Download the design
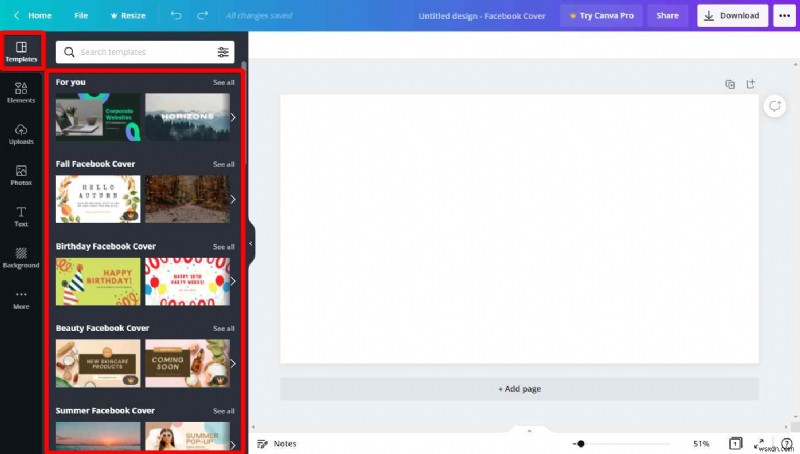This screenshot has height=454, width=800. point(732,16)
